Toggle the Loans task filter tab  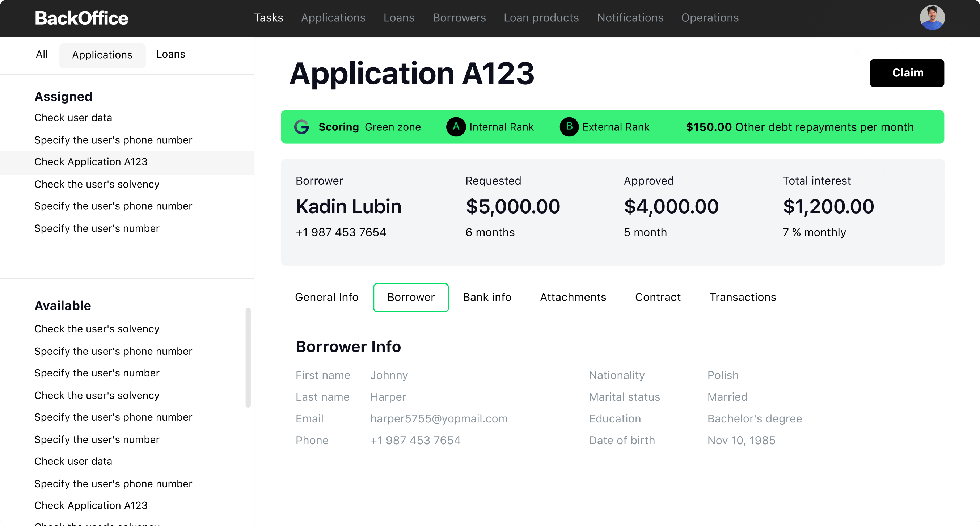(170, 54)
